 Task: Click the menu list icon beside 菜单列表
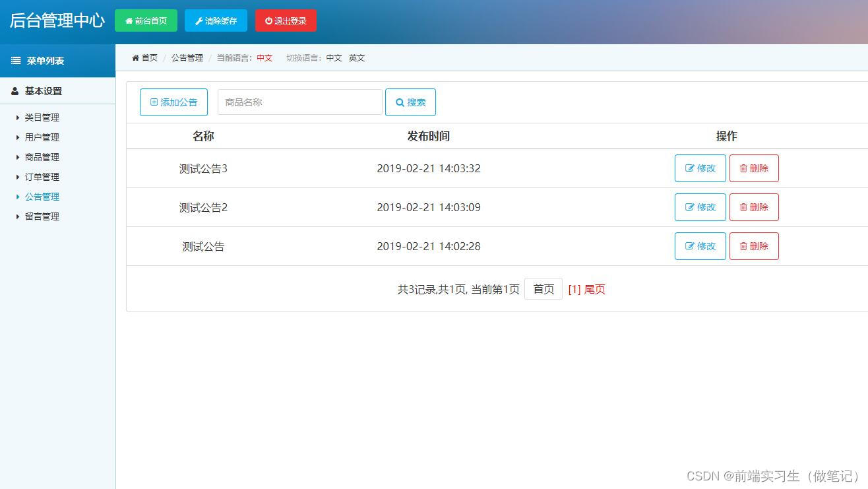pyautogui.click(x=16, y=61)
